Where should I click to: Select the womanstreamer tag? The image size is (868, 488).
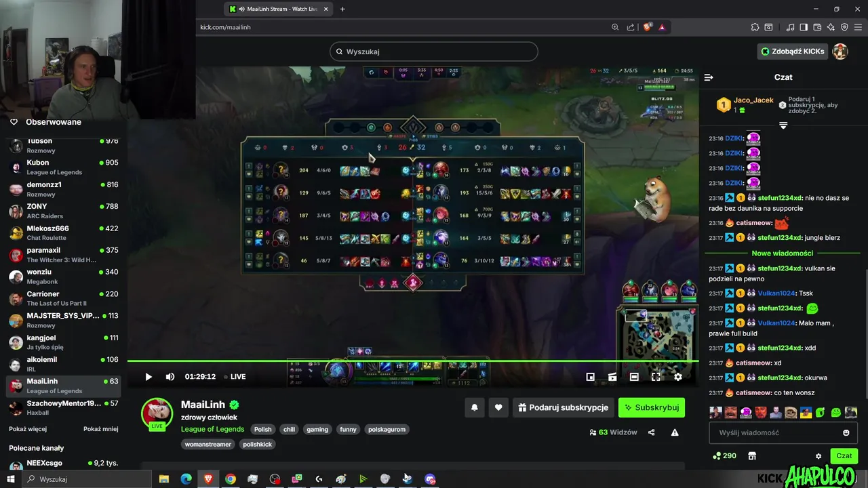(x=209, y=444)
